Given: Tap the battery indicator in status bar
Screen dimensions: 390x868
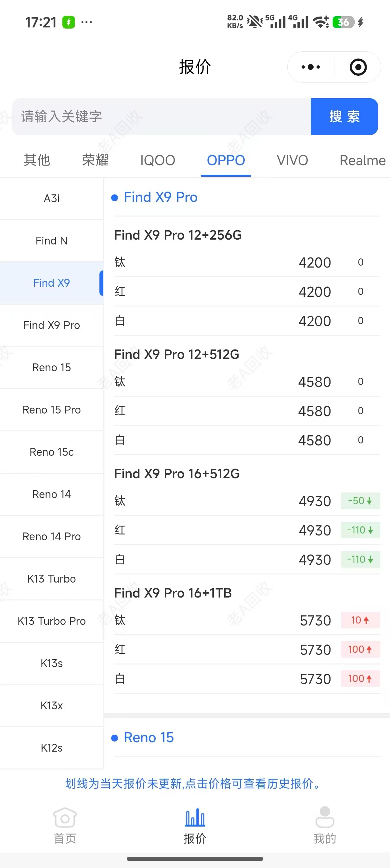Looking at the screenshot, I should [x=343, y=22].
